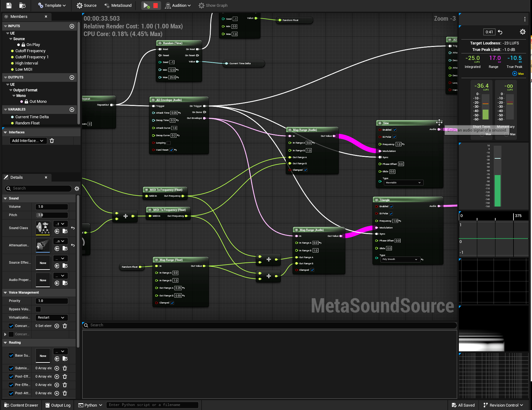532x410 pixels.
Task: Open Virtualization mode Restart dropdown
Action: (x=52, y=318)
